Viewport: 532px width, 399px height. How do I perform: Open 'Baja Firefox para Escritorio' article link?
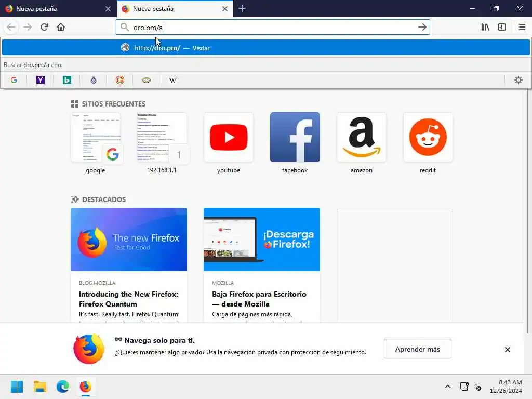pyautogui.click(x=259, y=299)
